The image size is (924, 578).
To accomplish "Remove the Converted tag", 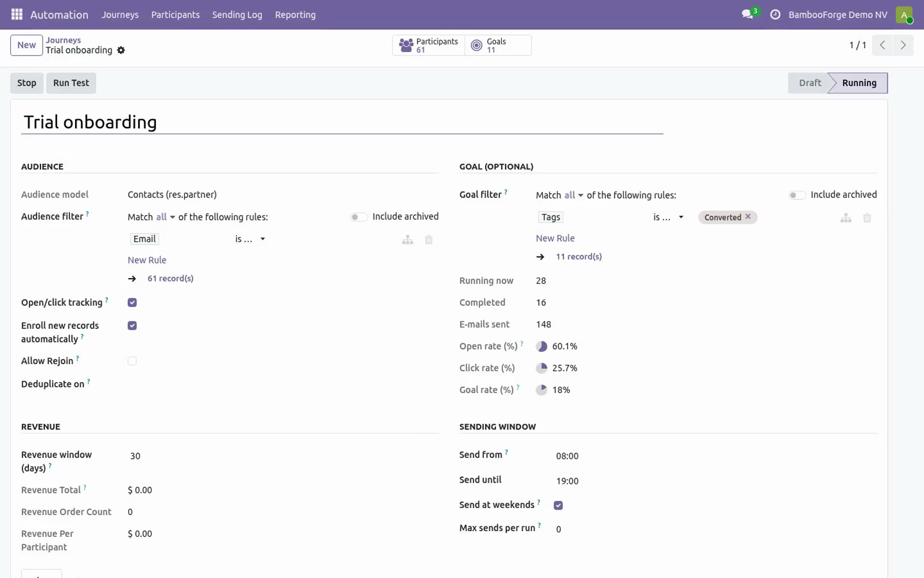I will (748, 217).
